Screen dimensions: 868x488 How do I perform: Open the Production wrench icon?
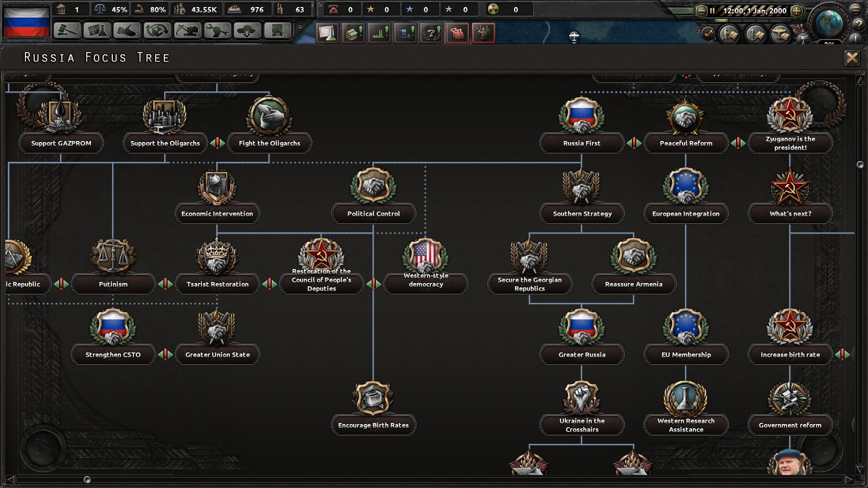point(217,31)
